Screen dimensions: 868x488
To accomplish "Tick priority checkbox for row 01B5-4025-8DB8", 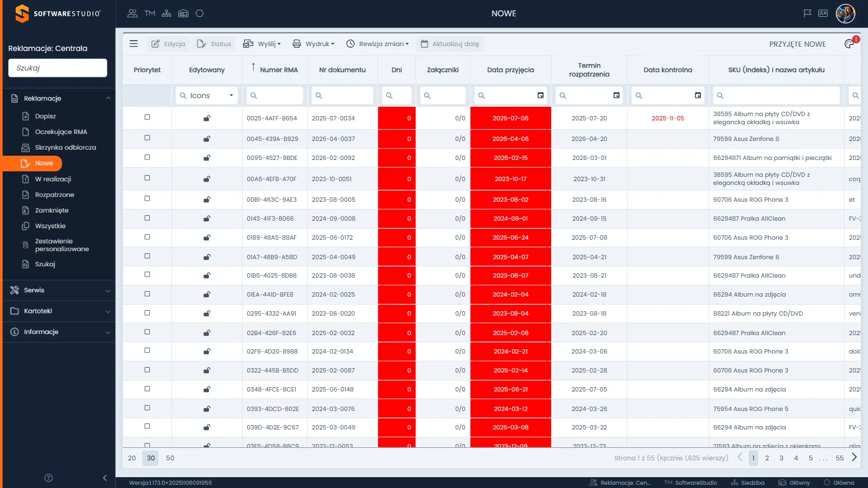I will click(x=147, y=274).
